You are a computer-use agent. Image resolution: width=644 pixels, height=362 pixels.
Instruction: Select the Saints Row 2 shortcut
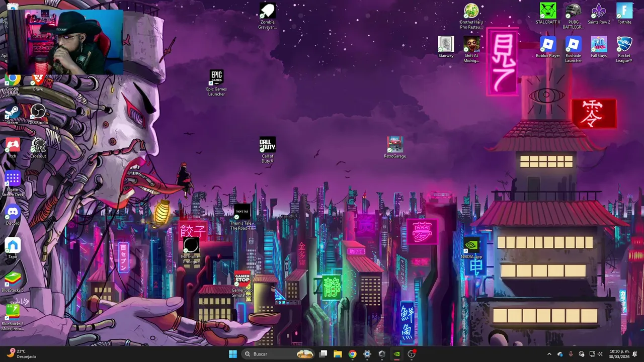point(599,14)
